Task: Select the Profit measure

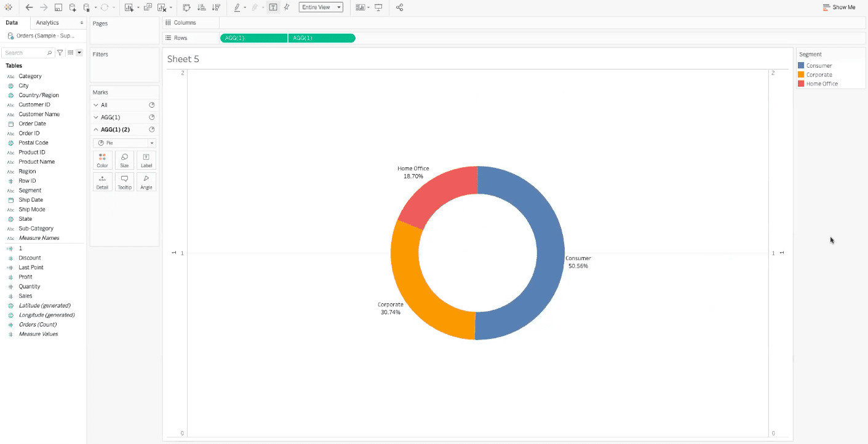Action: (x=25, y=277)
